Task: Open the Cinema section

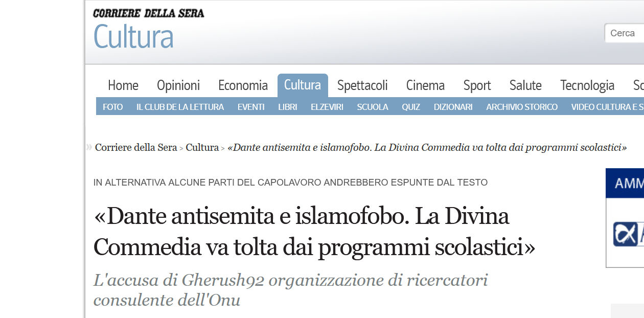Action: click(x=425, y=85)
